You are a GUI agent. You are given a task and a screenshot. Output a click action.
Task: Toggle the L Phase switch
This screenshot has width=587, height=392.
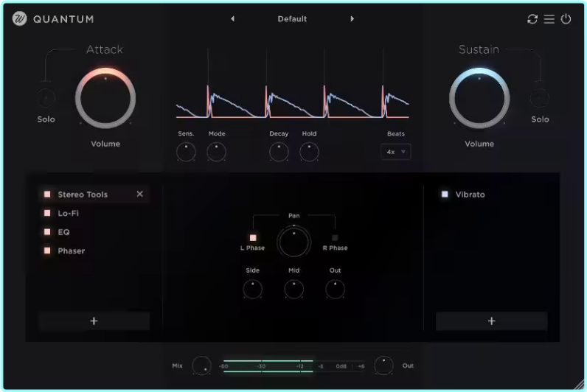tap(253, 238)
